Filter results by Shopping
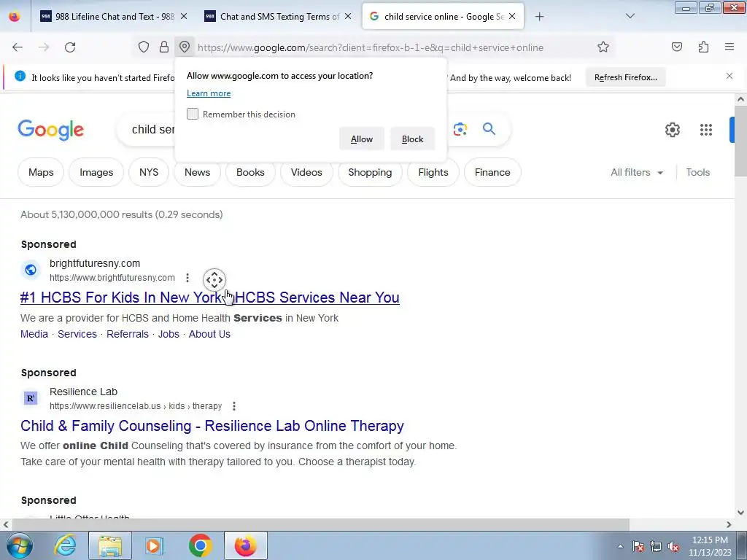The width and height of the screenshot is (747, 560). tap(370, 172)
